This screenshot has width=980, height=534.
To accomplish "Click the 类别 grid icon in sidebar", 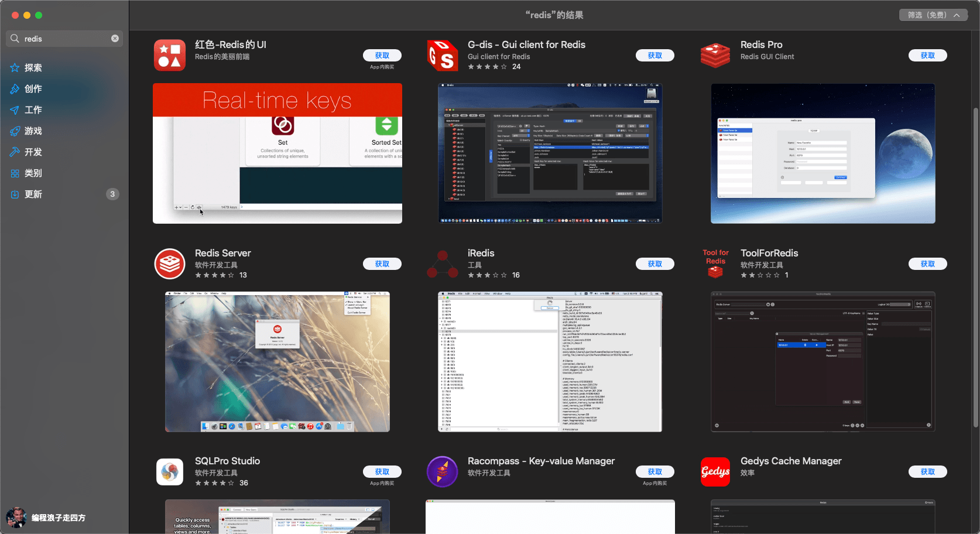I will click(15, 173).
